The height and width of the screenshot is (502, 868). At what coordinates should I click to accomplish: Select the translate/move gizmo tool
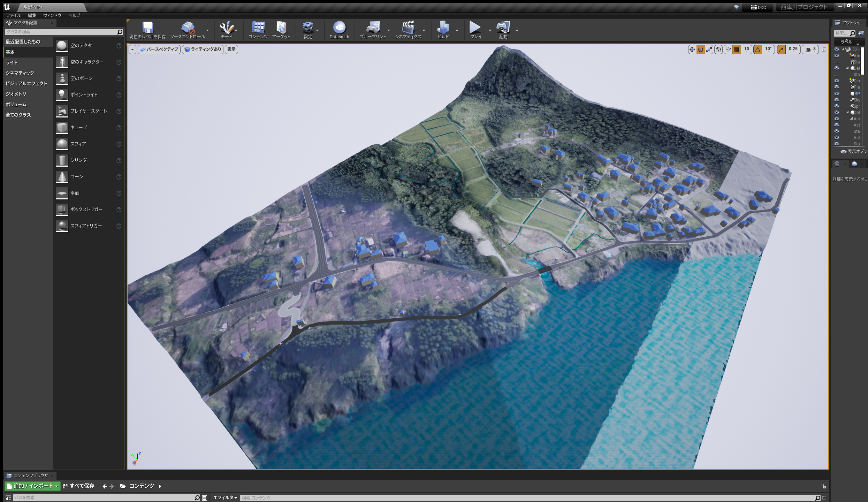[692, 50]
